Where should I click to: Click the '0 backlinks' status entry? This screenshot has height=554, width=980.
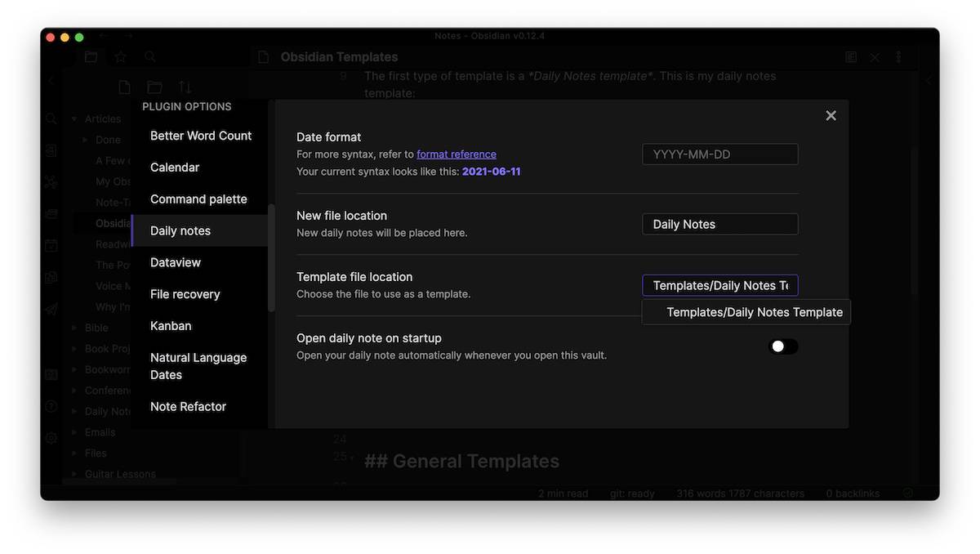coord(853,494)
